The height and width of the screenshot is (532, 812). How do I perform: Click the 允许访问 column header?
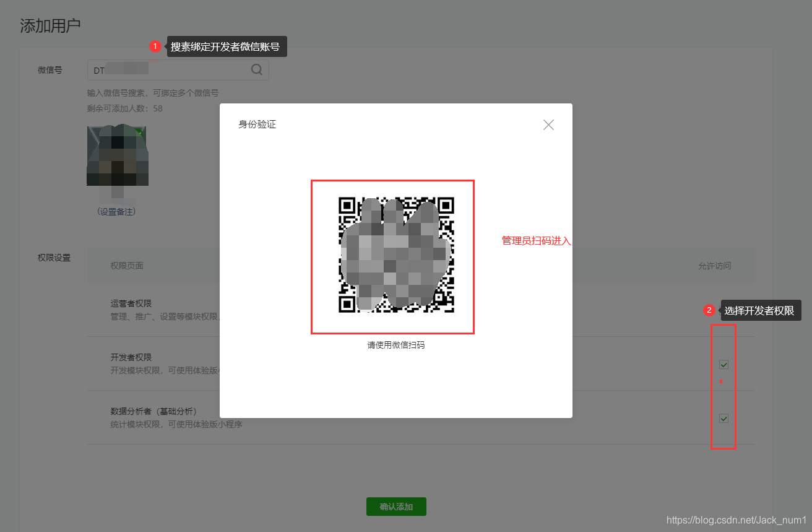pyautogui.click(x=715, y=266)
